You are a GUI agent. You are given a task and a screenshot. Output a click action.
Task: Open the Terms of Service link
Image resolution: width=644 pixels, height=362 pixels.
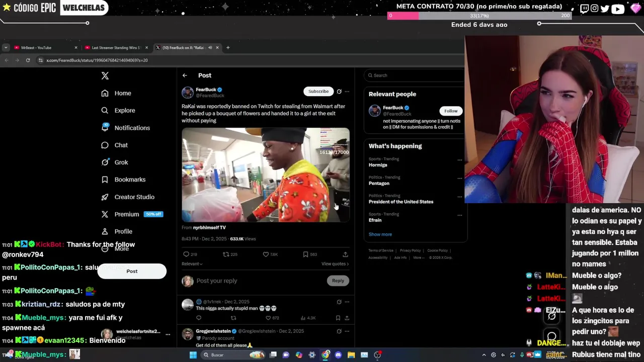pos(381,250)
